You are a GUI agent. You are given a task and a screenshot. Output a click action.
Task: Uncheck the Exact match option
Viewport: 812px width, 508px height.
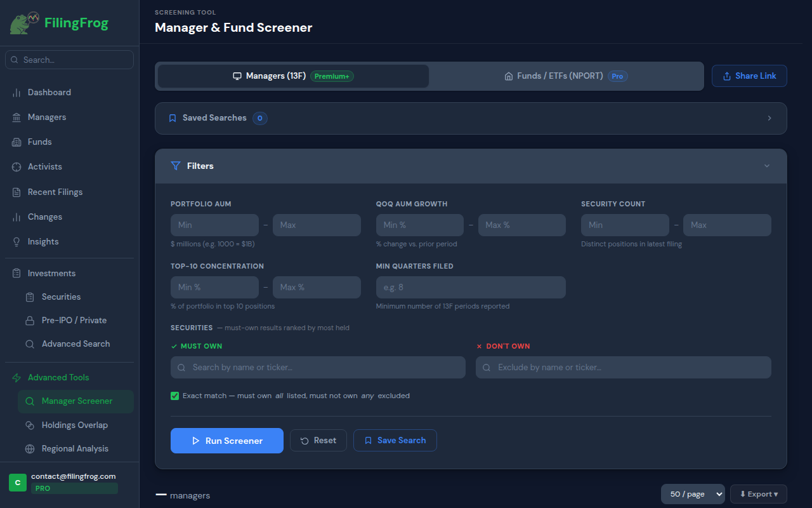tap(174, 396)
